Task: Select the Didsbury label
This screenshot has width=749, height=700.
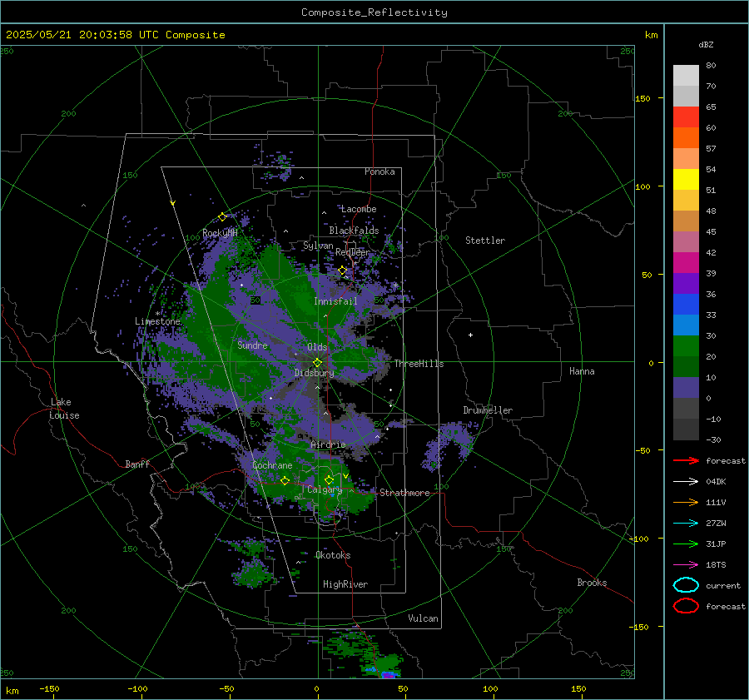Action: coord(314,373)
